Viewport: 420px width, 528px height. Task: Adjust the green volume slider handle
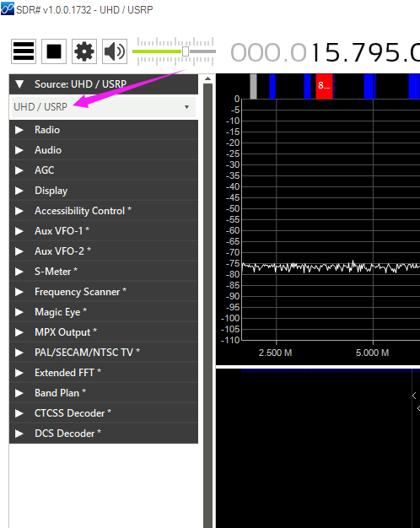pos(186,51)
